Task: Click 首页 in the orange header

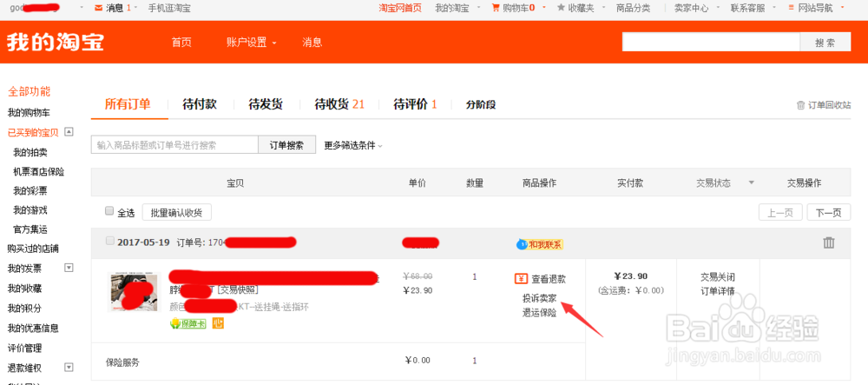Action: [181, 43]
